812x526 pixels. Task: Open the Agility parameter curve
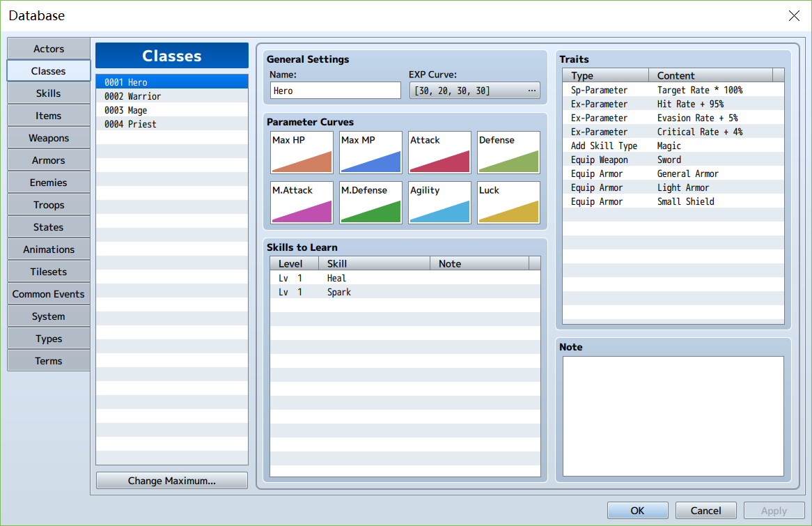439,203
